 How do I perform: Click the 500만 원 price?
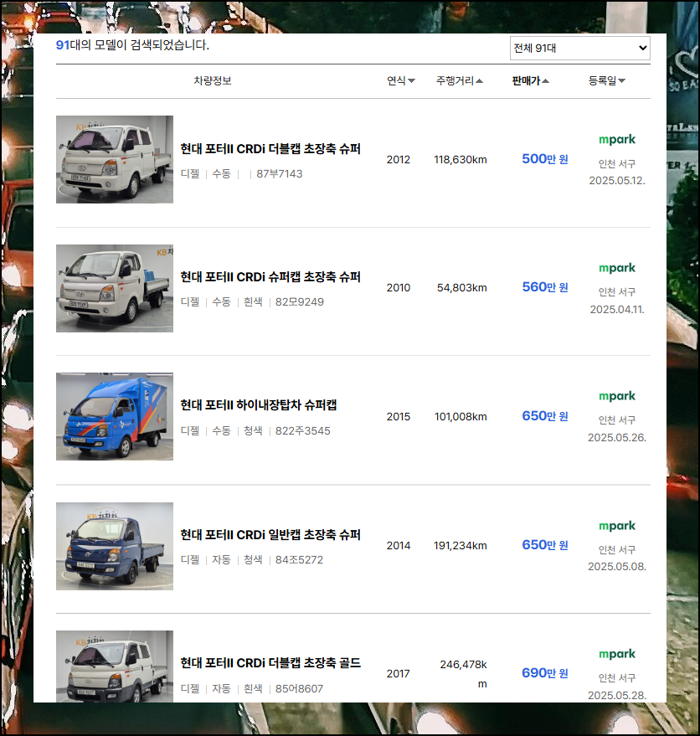click(545, 159)
